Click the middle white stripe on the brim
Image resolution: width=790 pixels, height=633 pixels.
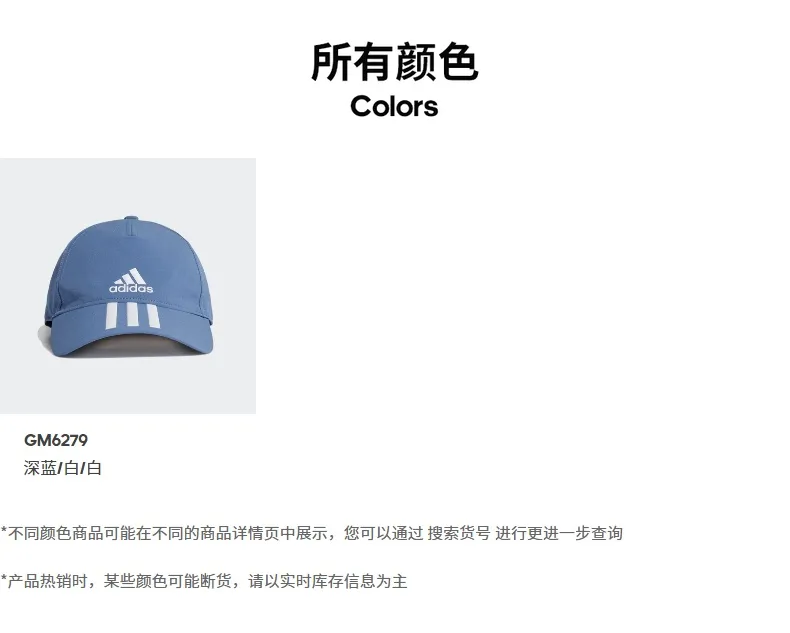point(132,316)
